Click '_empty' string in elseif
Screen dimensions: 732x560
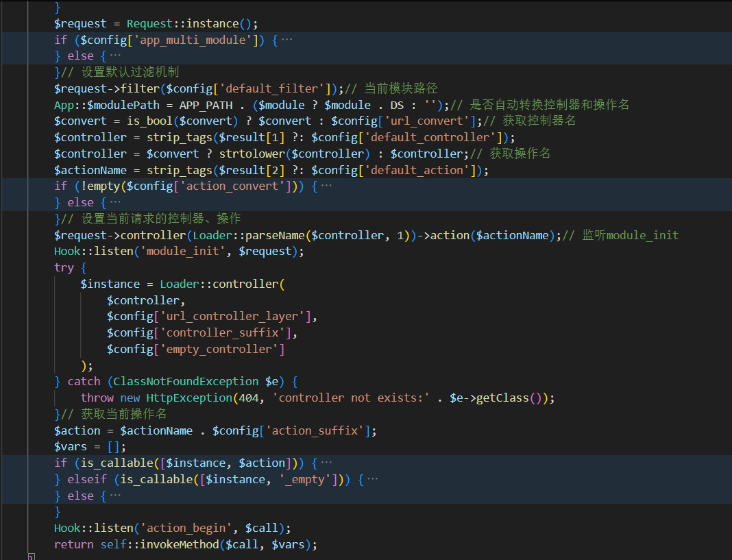point(305,479)
